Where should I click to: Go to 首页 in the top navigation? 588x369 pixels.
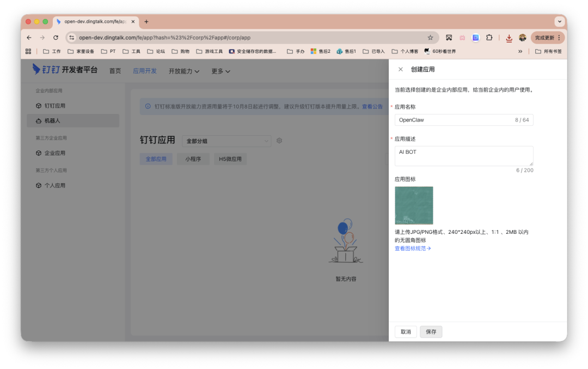point(115,71)
